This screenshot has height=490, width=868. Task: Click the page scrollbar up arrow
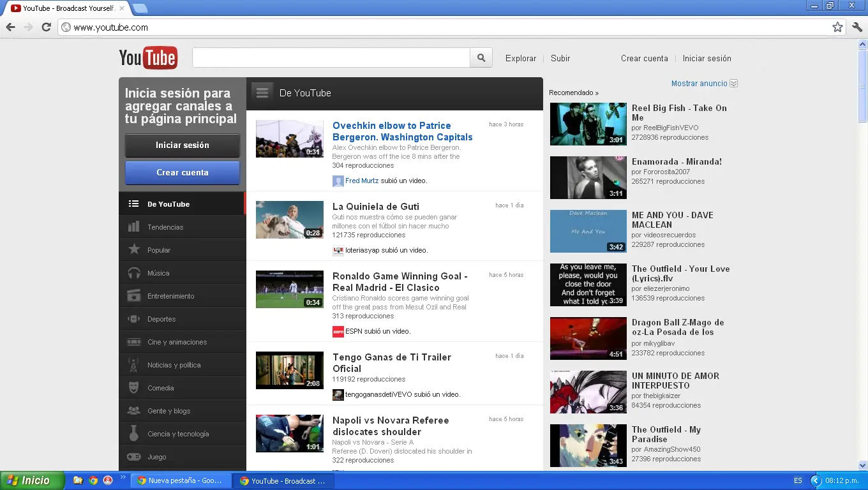tap(862, 45)
